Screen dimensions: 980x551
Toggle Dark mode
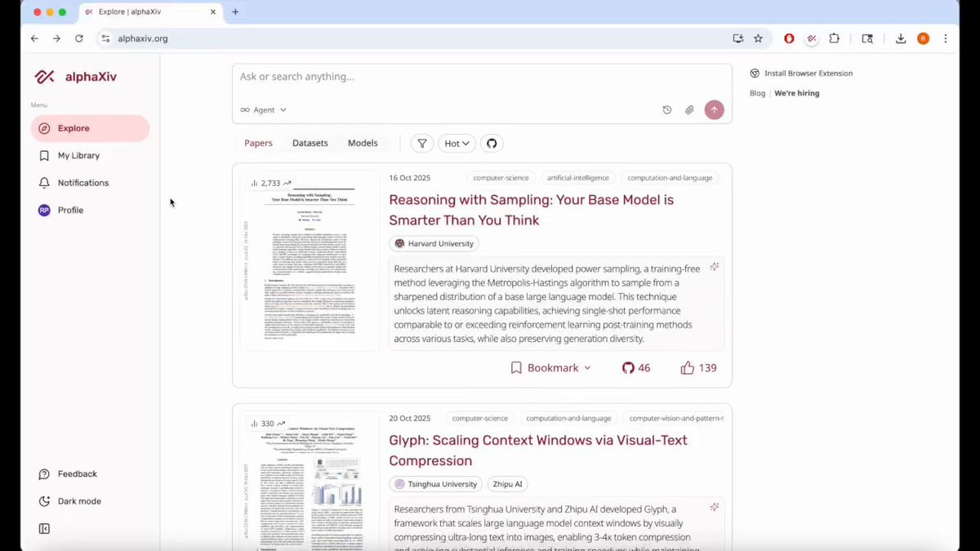(70, 501)
